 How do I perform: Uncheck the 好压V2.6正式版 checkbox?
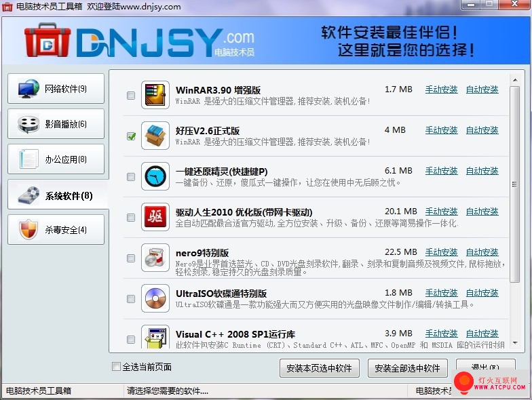[x=130, y=136]
